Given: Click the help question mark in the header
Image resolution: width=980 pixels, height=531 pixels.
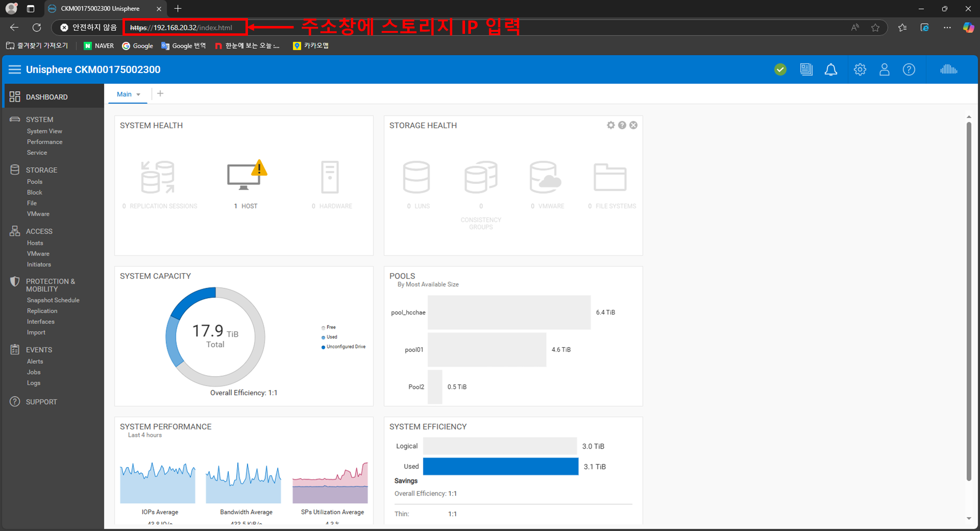Looking at the screenshot, I should pos(909,70).
